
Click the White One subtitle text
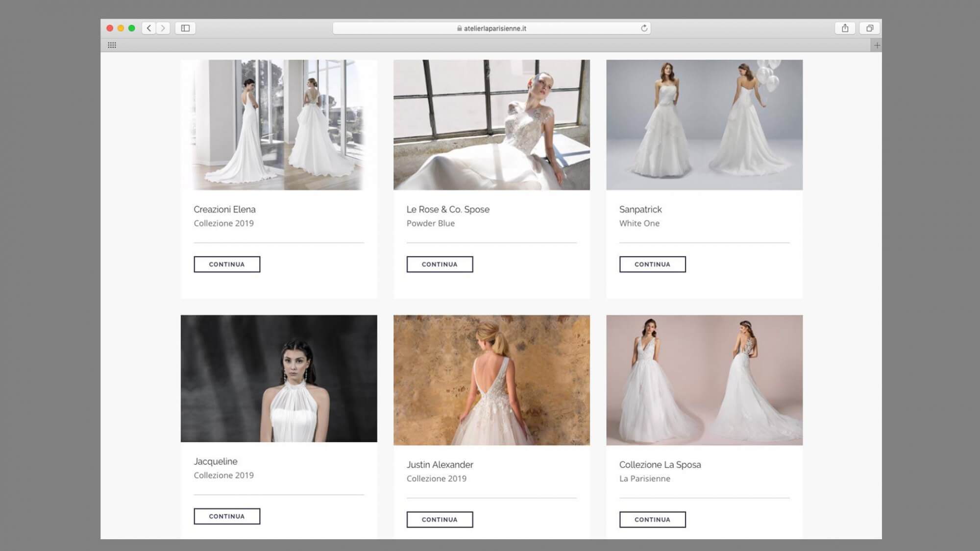coord(639,223)
